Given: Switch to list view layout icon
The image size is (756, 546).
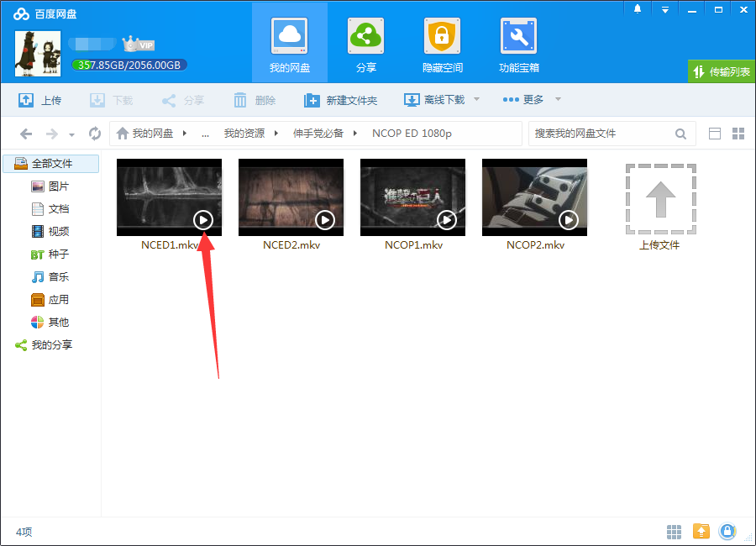Looking at the screenshot, I should (715, 134).
